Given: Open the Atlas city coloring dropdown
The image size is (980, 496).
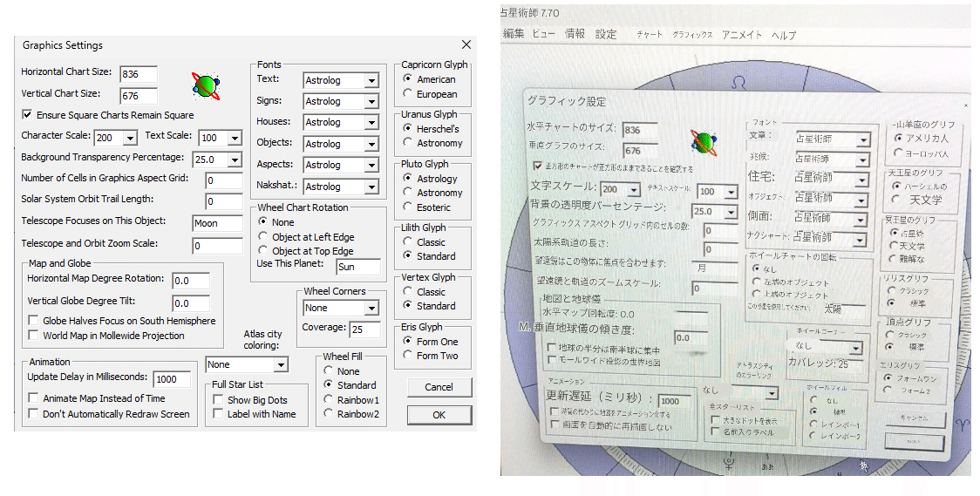Looking at the screenshot, I should point(281,365).
